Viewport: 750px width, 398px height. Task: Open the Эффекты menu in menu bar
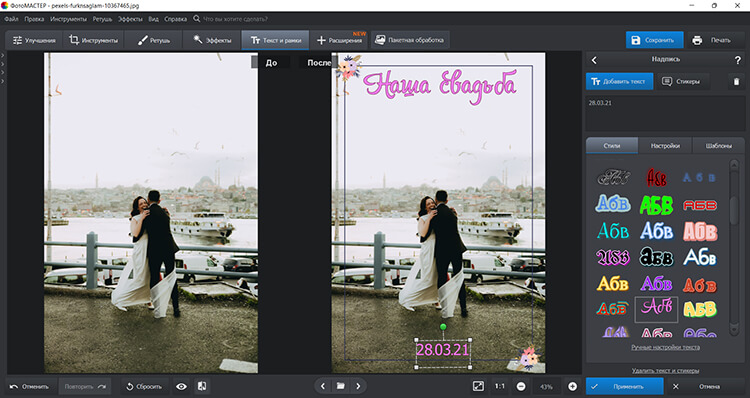(130, 19)
